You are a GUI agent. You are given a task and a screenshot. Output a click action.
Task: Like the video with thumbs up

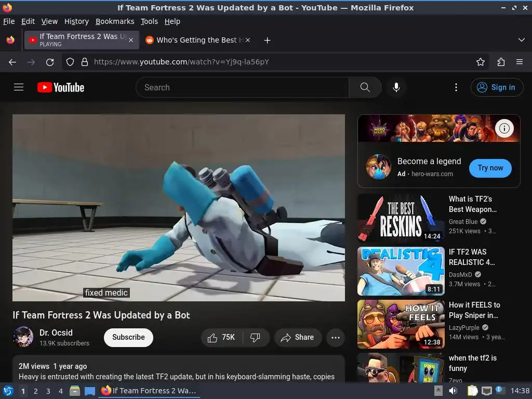pyautogui.click(x=221, y=337)
